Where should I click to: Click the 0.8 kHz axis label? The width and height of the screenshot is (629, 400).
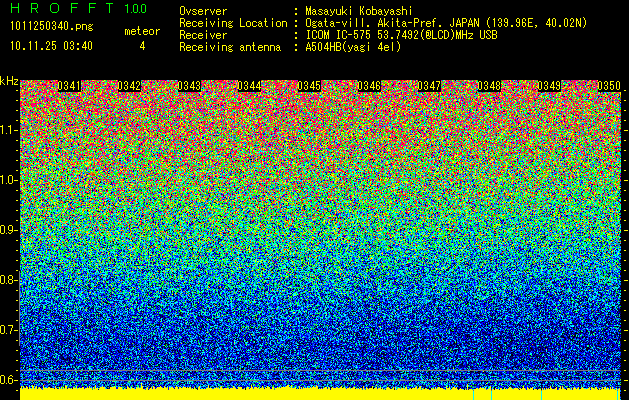pyautogui.click(x=8, y=280)
